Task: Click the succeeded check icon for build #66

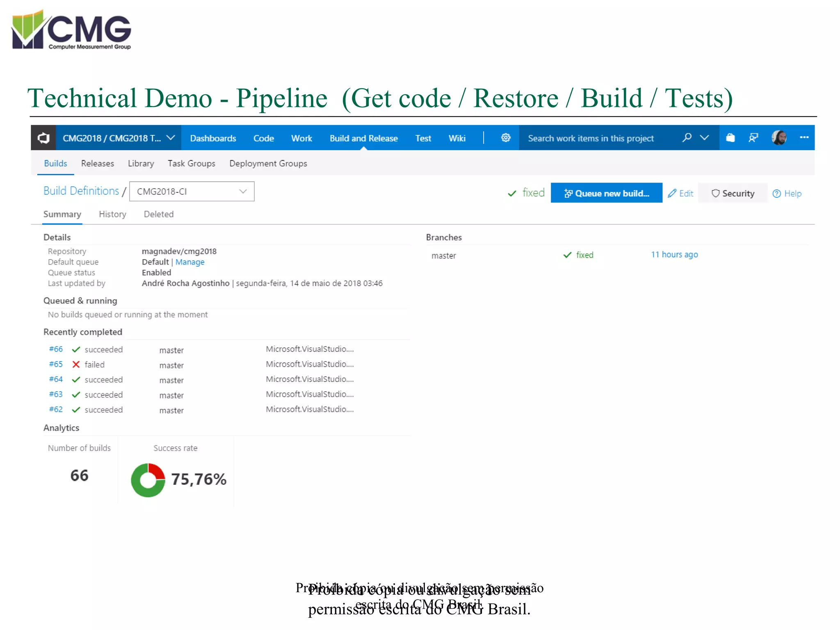Action: (x=76, y=349)
